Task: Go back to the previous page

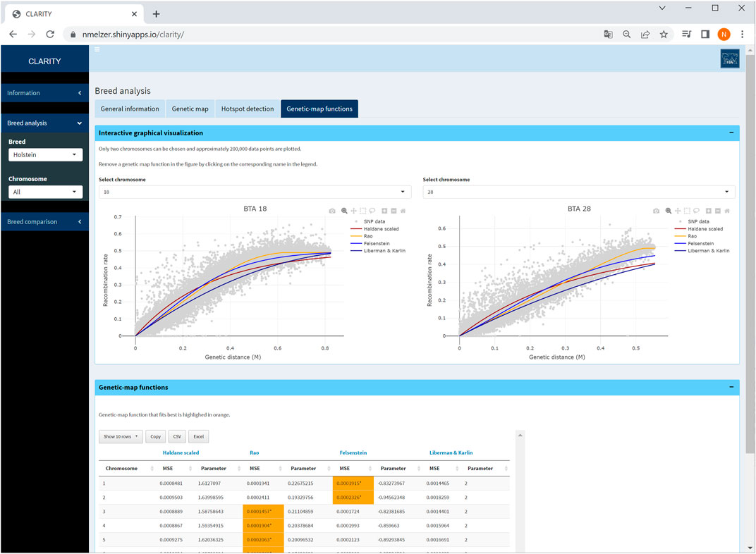Action: tap(13, 35)
